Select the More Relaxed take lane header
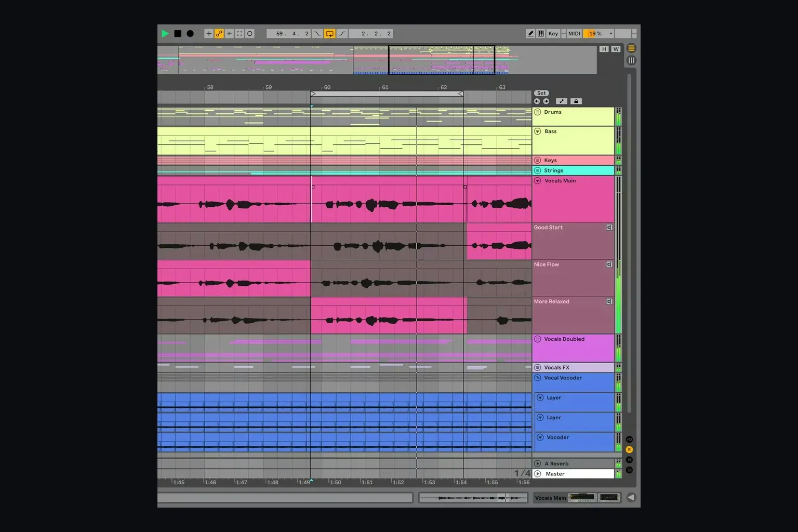Screen dimensions: 798x532 (x=573, y=315)
